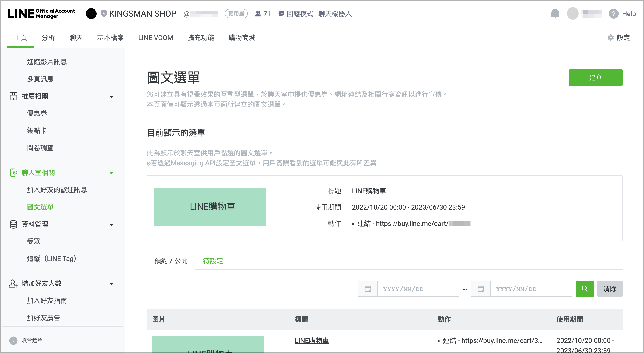Click the current LINE購物車 menu thumbnail
This screenshot has width=644, height=353.
coord(210,207)
